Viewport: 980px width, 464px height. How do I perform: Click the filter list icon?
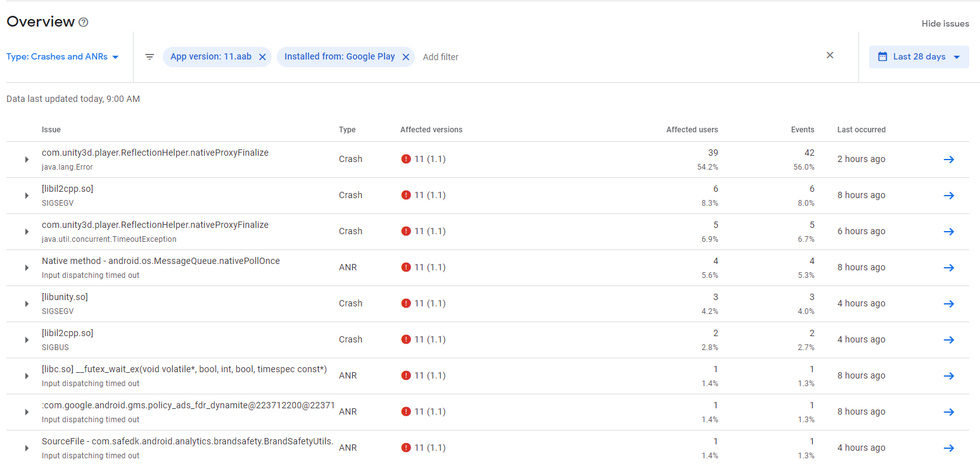coord(150,57)
